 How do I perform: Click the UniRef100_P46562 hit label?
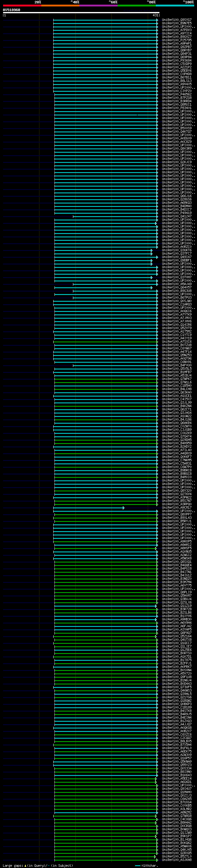coord(177,94)
